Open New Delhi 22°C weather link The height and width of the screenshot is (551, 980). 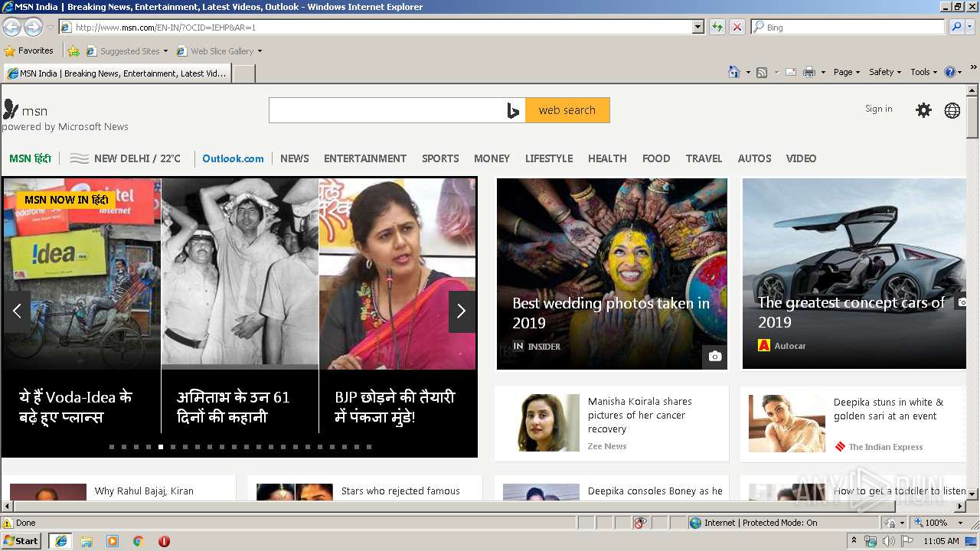click(126, 158)
